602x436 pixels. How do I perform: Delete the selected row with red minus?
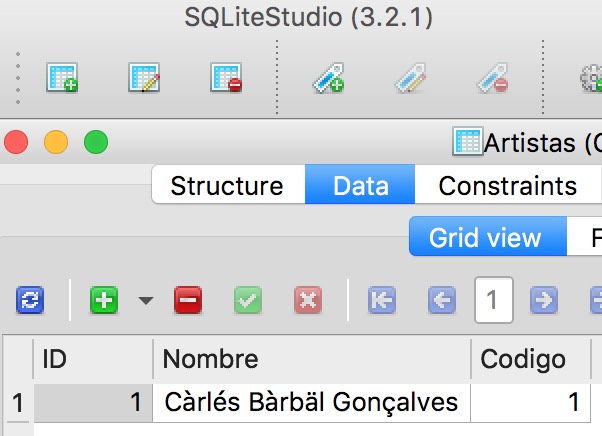pos(188,299)
